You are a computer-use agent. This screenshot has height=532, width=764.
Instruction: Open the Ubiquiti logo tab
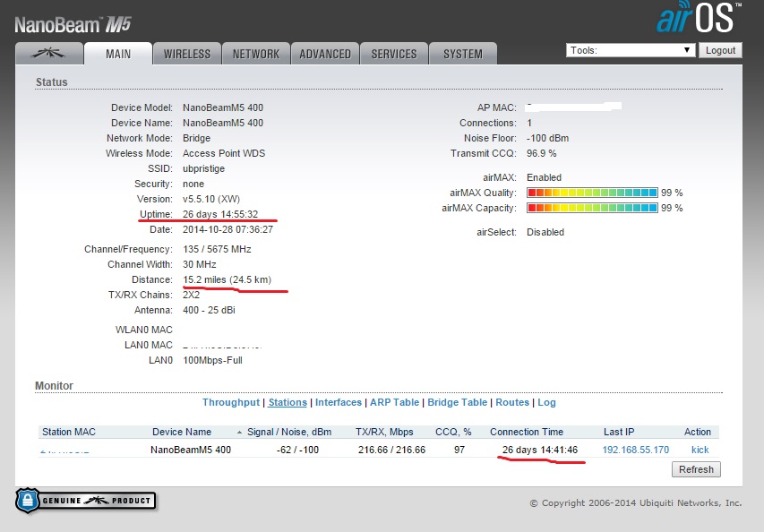(49, 54)
